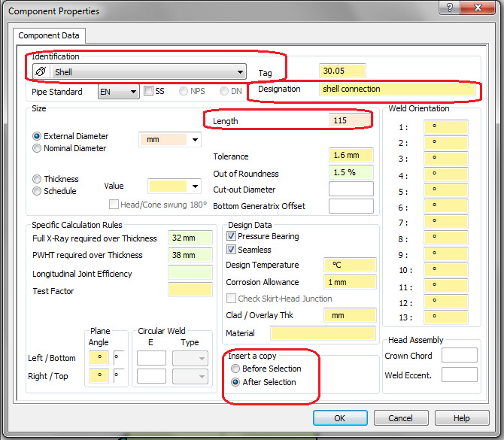The image size is (504, 440).
Task: Select the Thickness radio button
Action: pos(37,179)
